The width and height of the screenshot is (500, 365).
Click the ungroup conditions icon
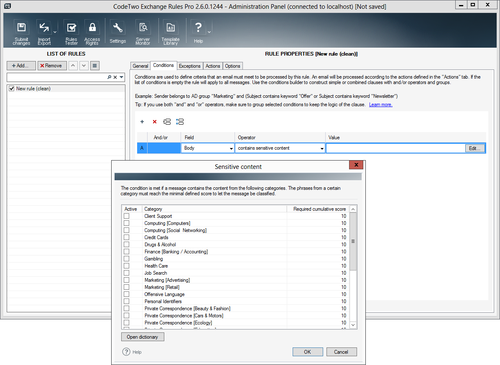click(x=180, y=122)
